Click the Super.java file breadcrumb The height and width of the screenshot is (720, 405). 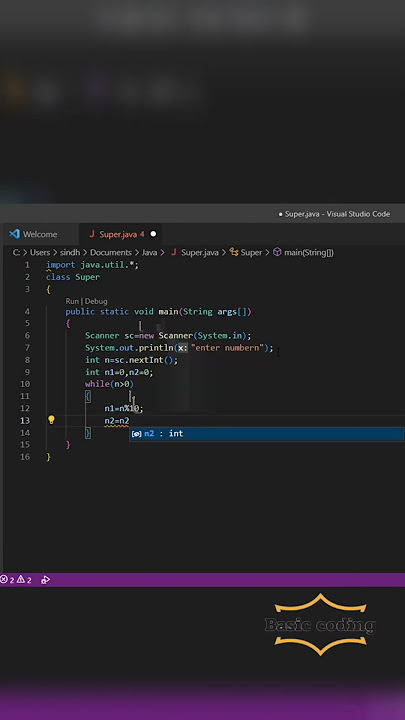point(195,252)
